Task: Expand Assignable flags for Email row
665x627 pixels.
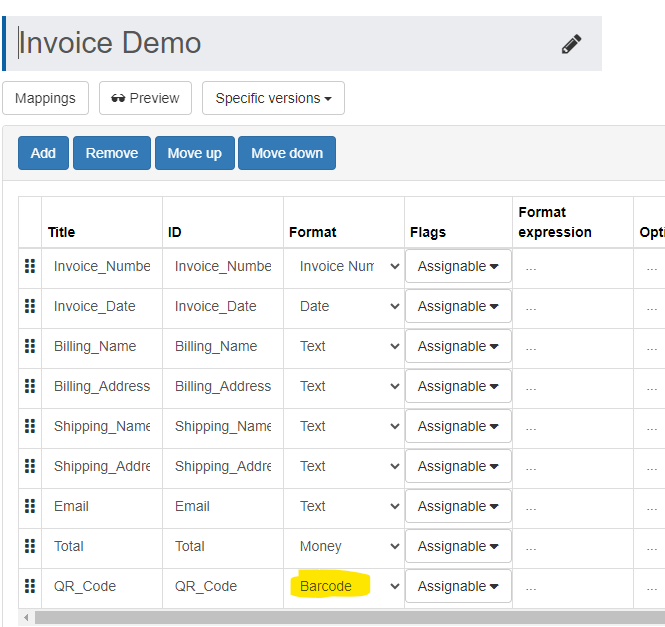Action: point(458,506)
